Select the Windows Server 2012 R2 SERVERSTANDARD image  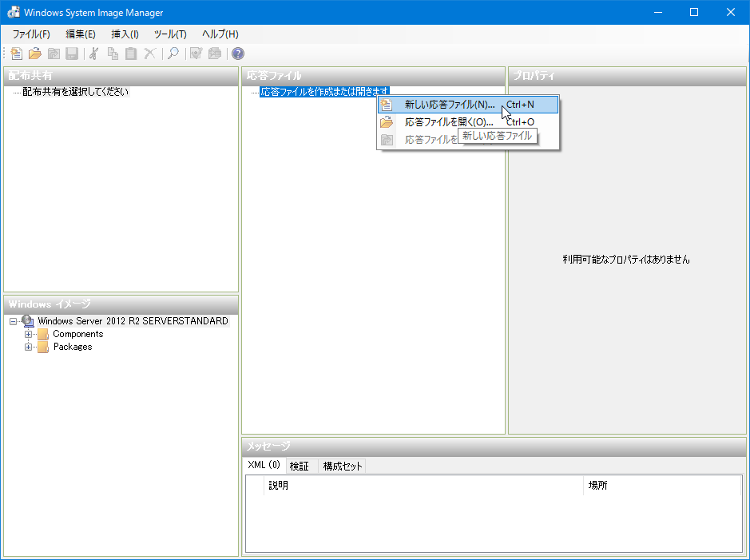click(x=133, y=321)
